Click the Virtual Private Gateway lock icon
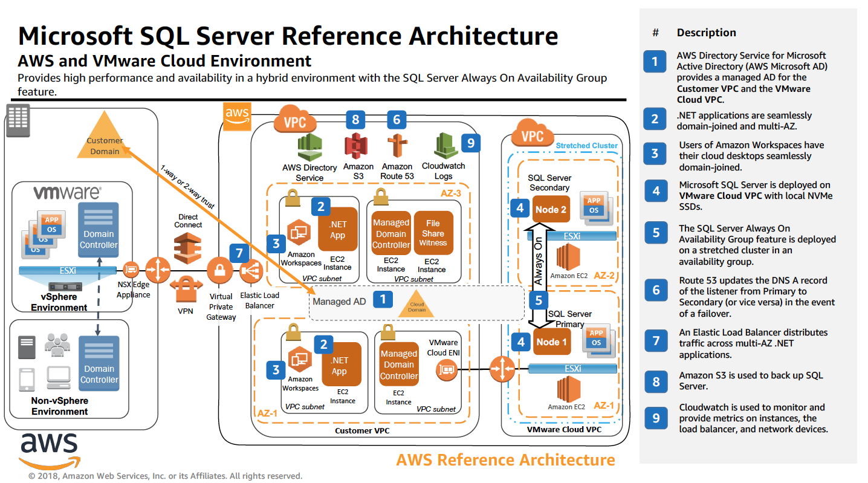 220,270
